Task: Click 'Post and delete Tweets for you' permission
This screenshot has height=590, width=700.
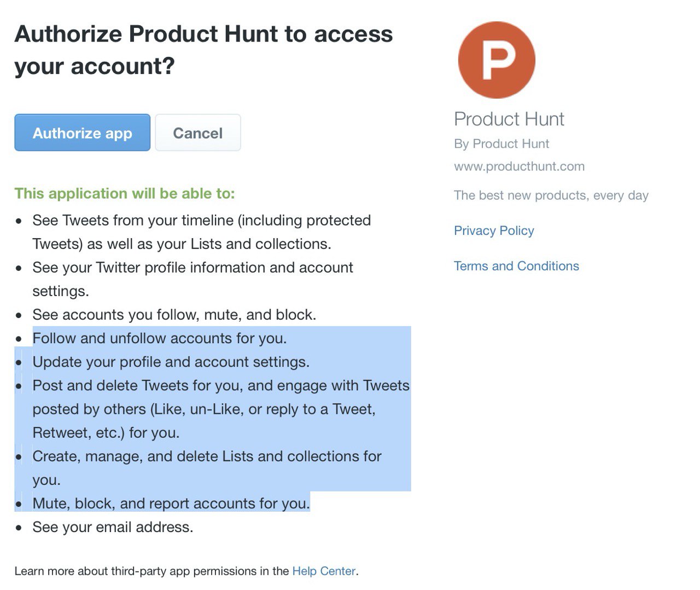Action: 221,409
